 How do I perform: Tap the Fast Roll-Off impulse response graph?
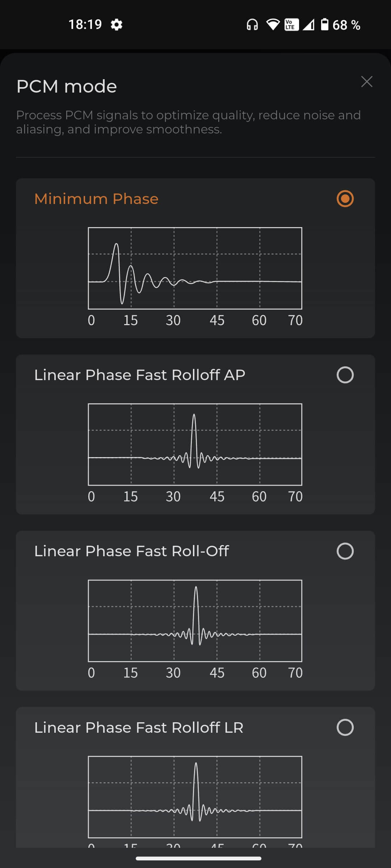point(195,621)
